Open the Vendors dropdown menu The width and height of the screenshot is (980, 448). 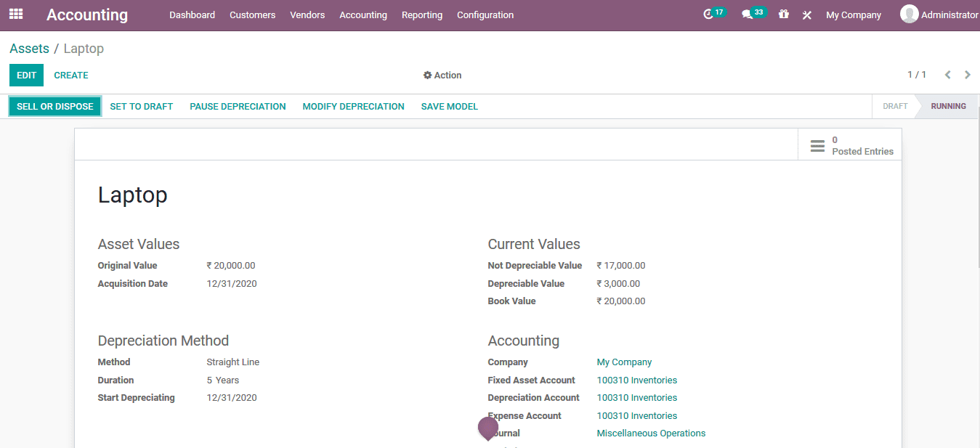pos(307,15)
